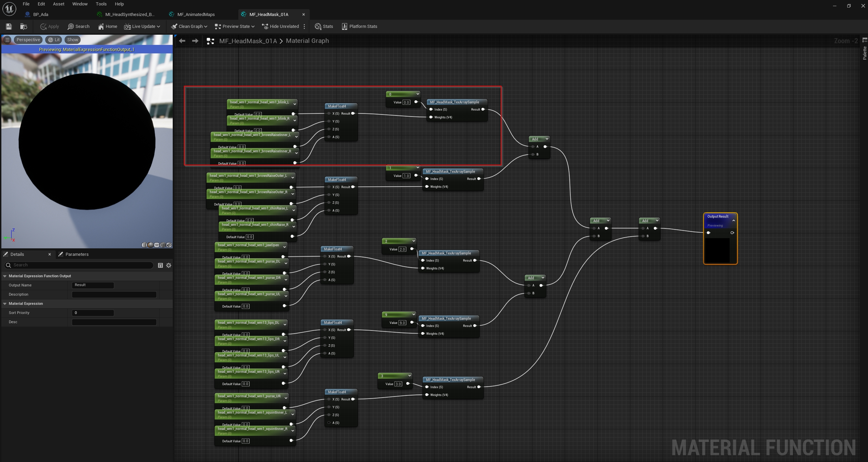Open the Window menu
Viewport: 868px width, 462px height.
point(80,4)
